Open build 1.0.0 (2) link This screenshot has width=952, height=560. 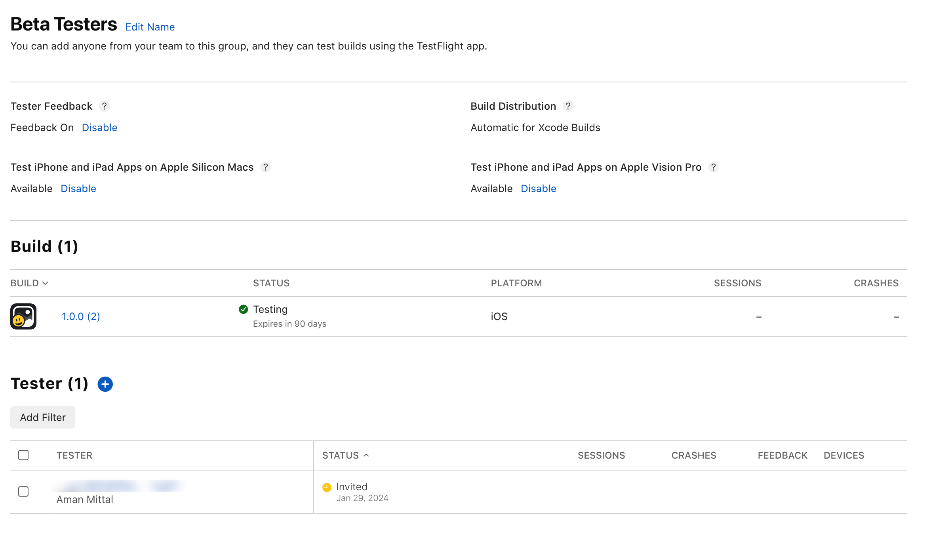[81, 316]
